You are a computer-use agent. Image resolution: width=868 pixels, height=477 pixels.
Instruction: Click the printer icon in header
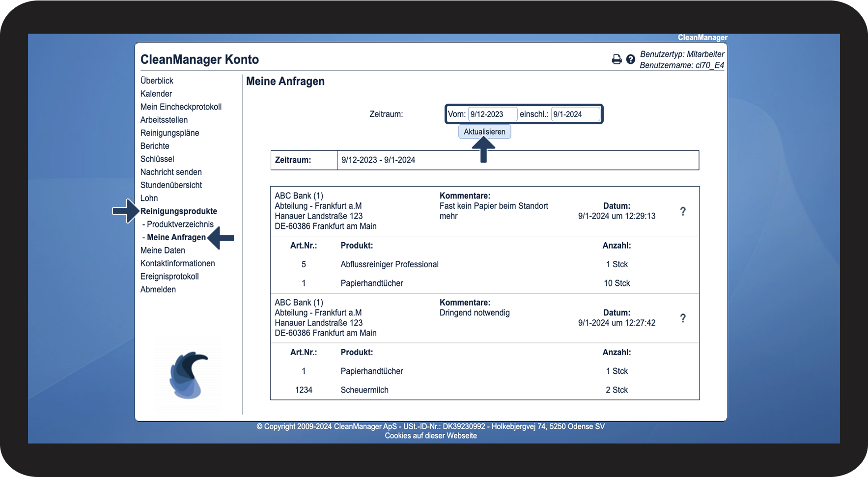(616, 59)
